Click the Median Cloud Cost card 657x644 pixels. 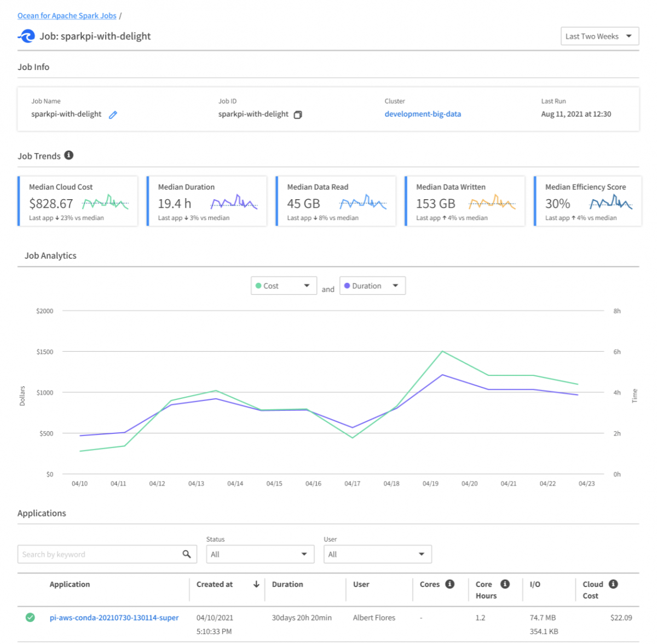click(78, 201)
